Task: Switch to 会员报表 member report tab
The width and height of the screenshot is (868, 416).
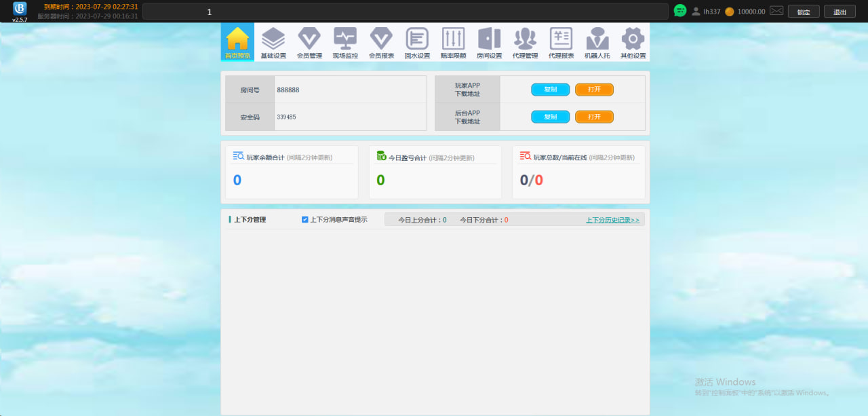Action: [x=381, y=42]
